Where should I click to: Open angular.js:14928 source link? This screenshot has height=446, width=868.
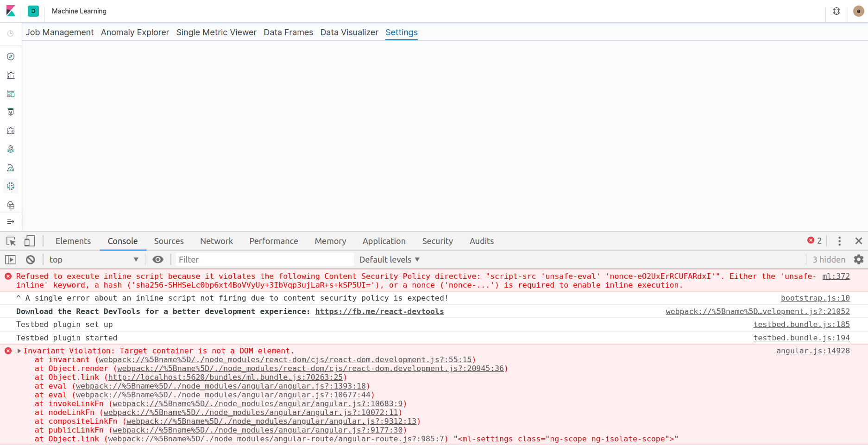[813, 351]
